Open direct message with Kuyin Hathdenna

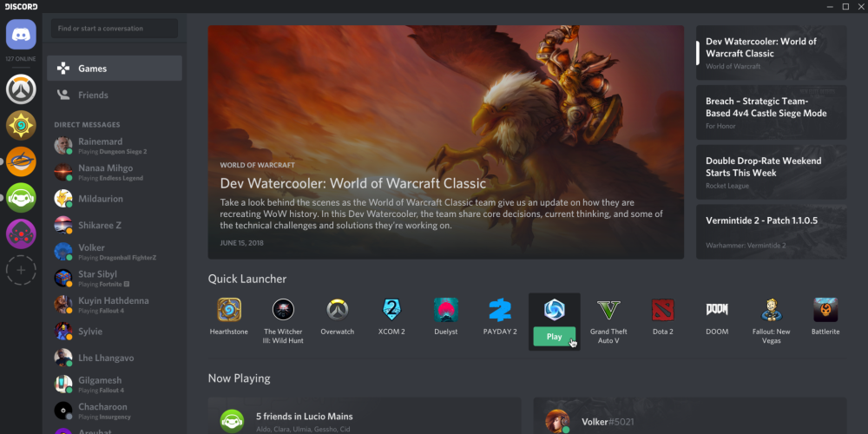coord(115,305)
